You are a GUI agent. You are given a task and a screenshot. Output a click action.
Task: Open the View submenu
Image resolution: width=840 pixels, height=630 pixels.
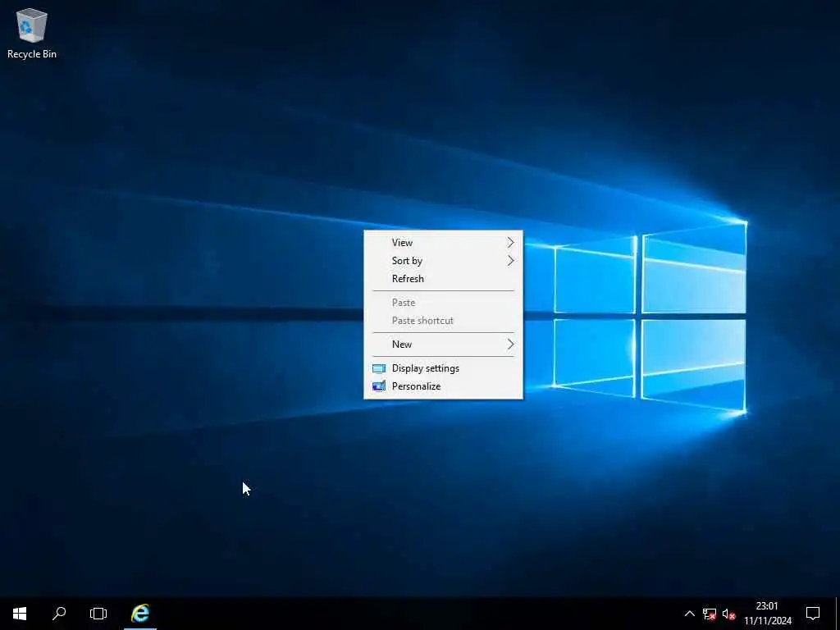pyautogui.click(x=443, y=243)
